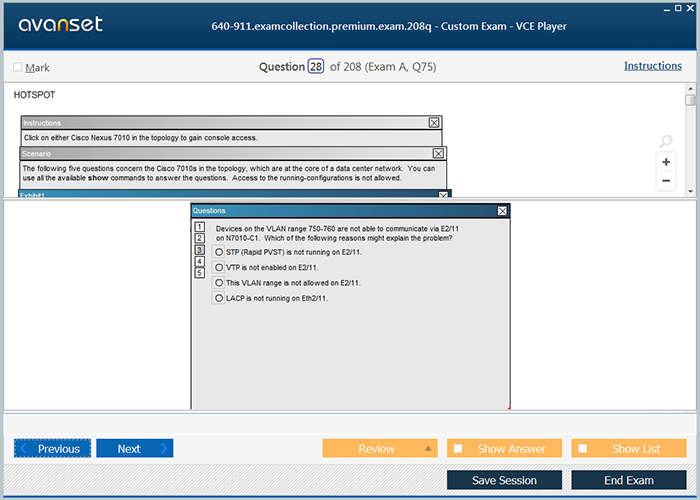The height and width of the screenshot is (500, 700).
Task: Select 'VTP is not enabled on E2/11' option
Action: coord(219,267)
